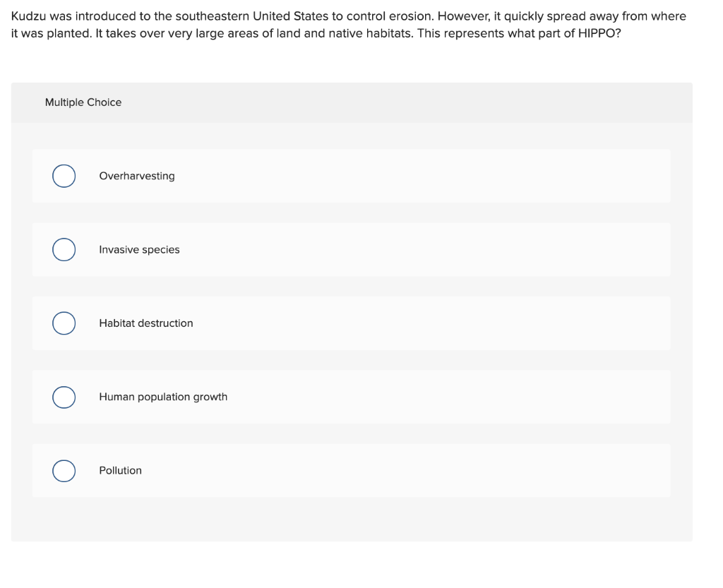Click blank area of Invasive species card
The height and width of the screenshot is (588, 723).
click(x=415, y=250)
